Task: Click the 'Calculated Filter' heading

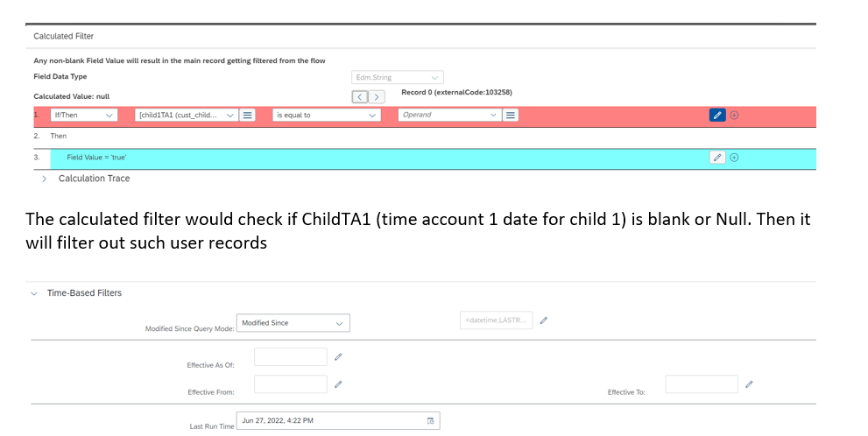Action: point(64,36)
